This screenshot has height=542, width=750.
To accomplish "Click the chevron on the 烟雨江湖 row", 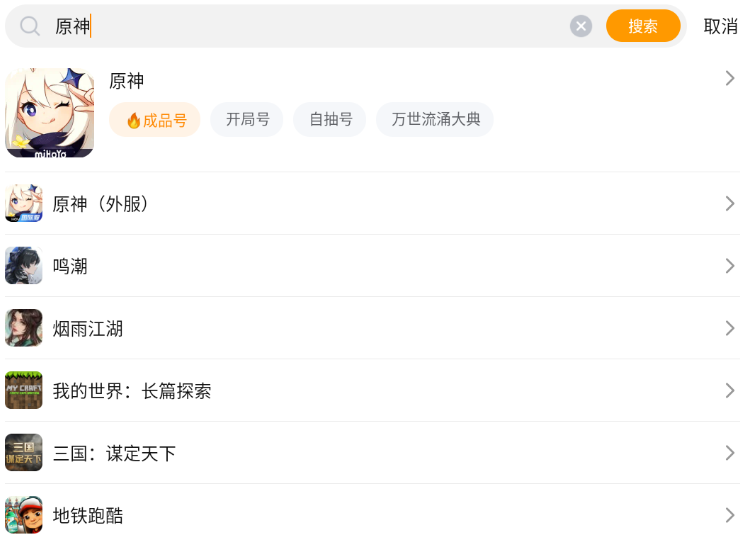I will [x=730, y=328].
